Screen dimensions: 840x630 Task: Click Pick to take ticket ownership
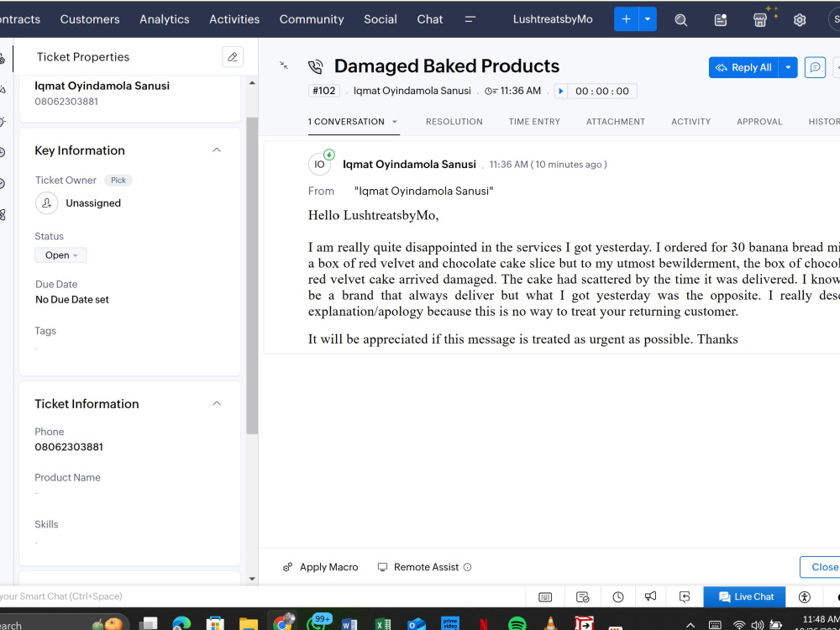tap(118, 180)
